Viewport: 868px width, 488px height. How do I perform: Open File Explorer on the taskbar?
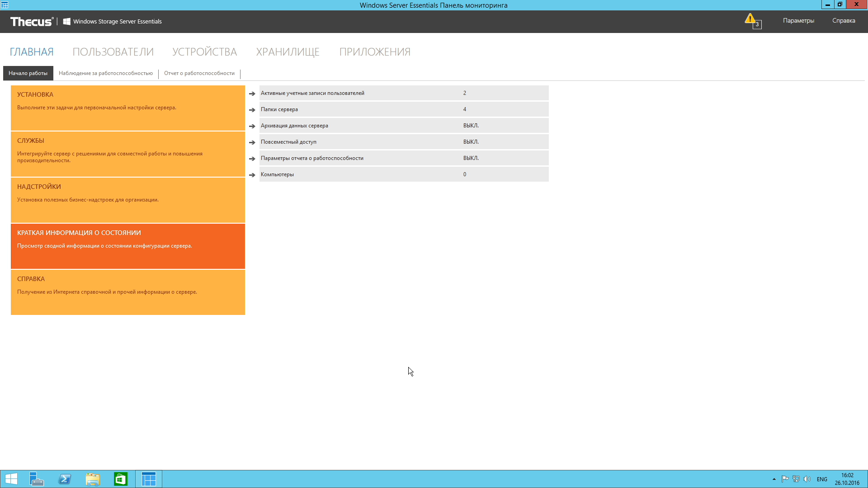pos(93,479)
